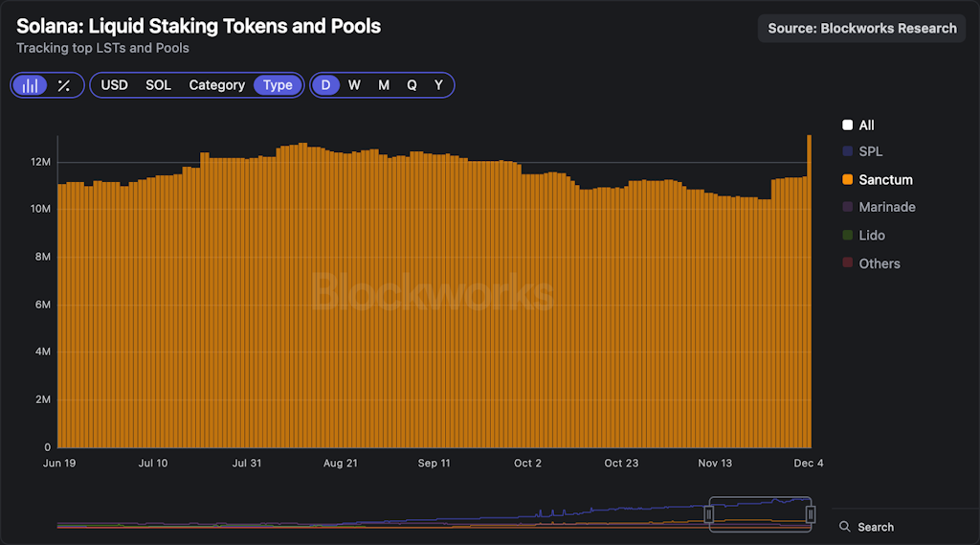Screen dimensions: 980x545
Task: Set interval to quarterly (Q)
Action: pos(412,85)
